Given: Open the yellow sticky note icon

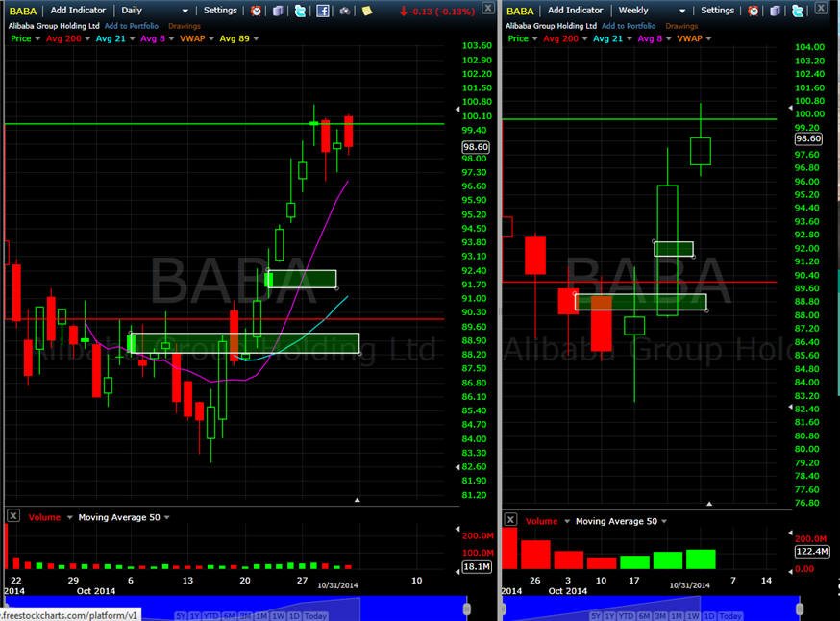Looking at the screenshot, I should [x=367, y=11].
